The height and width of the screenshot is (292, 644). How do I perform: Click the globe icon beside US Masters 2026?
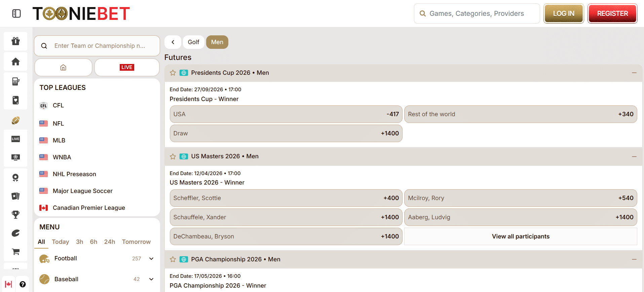(x=184, y=156)
